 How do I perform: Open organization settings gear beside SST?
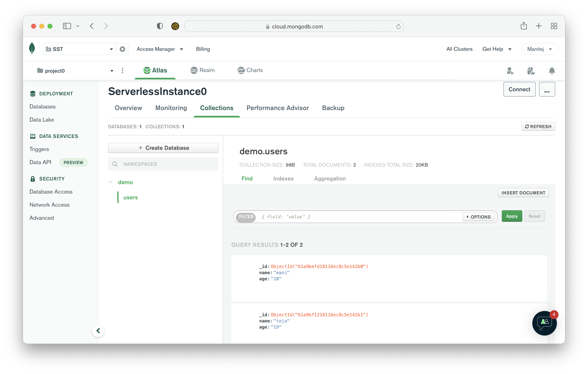point(122,49)
